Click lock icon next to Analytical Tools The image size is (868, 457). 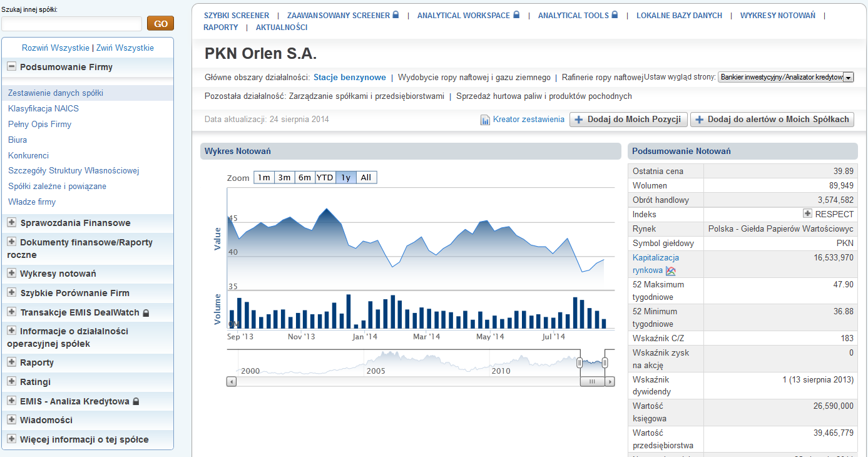pos(615,15)
